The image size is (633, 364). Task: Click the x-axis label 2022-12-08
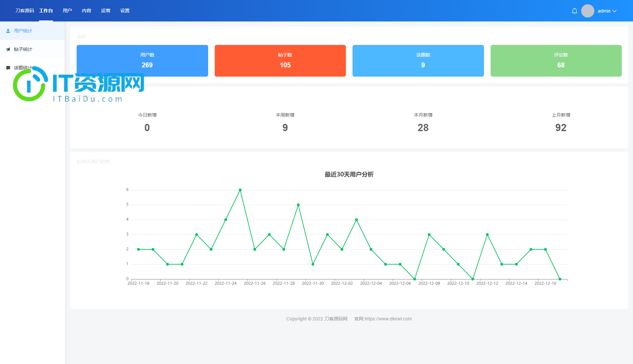coord(429,283)
